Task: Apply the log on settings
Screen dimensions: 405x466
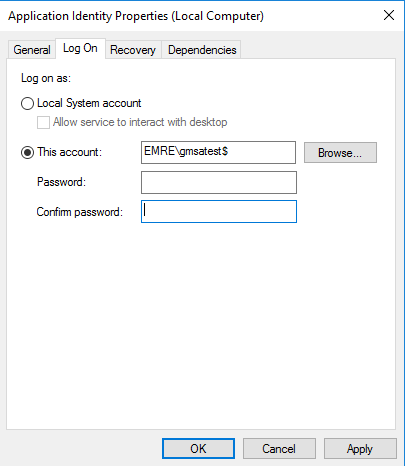Action: 360,449
